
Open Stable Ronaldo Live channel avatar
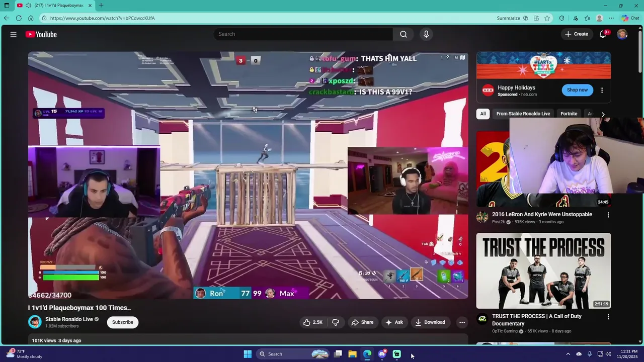point(35,322)
